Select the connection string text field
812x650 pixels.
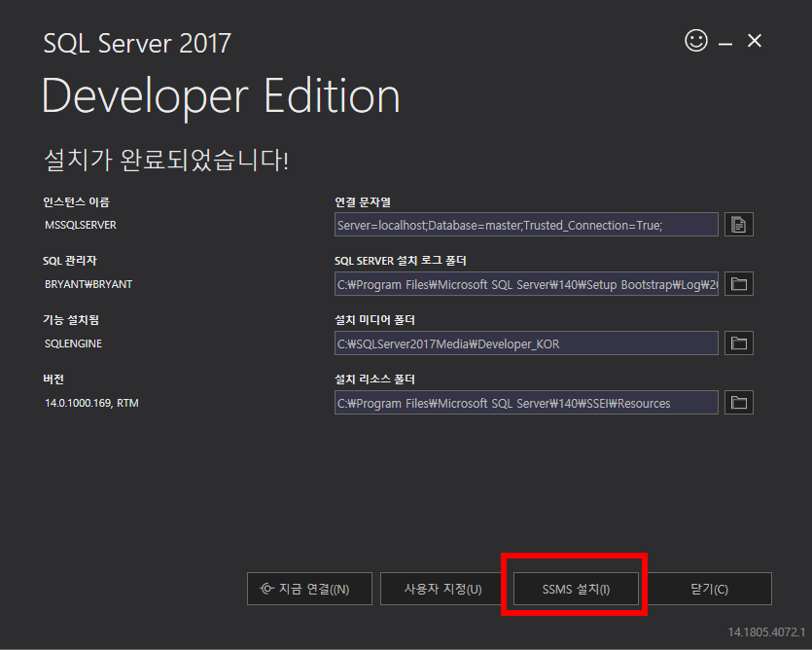click(526, 225)
